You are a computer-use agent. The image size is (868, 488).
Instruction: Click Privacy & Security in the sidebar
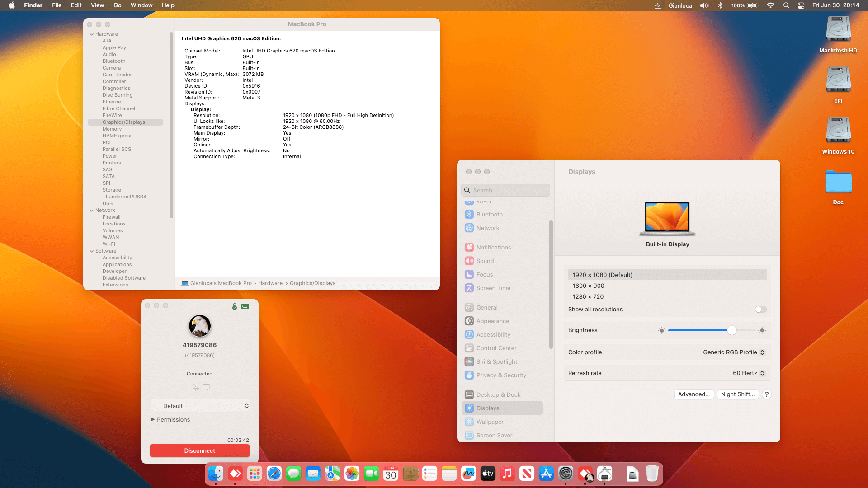click(x=501, y=375)
